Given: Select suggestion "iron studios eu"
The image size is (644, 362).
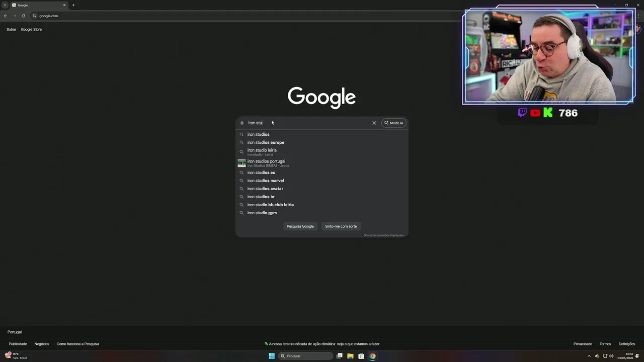Looking at the screenshot, I should pyautogui.click(x=321, y=172).
